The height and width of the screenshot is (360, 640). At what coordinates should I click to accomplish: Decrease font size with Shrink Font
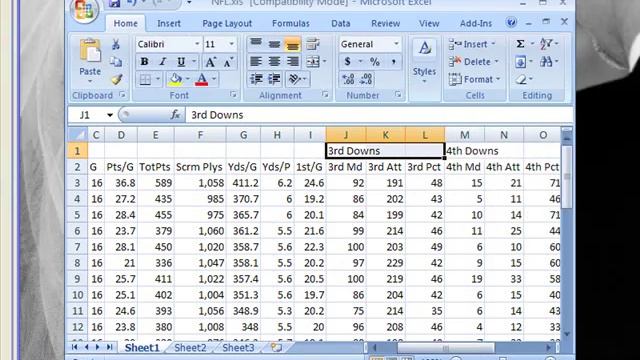pos(228,62)
